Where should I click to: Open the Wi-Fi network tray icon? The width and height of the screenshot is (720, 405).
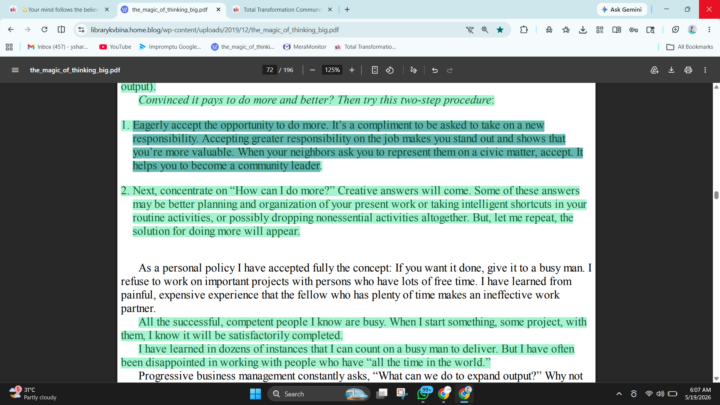649,394
